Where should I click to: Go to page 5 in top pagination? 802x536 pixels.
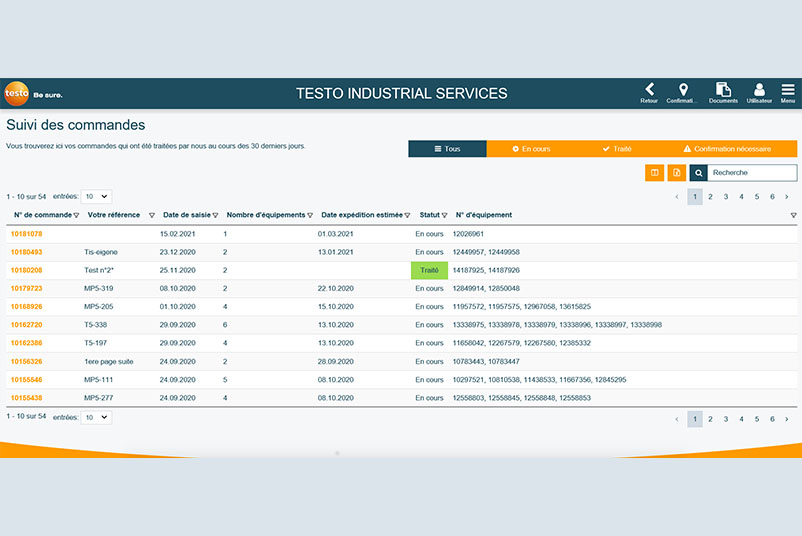tap(757, 196)
